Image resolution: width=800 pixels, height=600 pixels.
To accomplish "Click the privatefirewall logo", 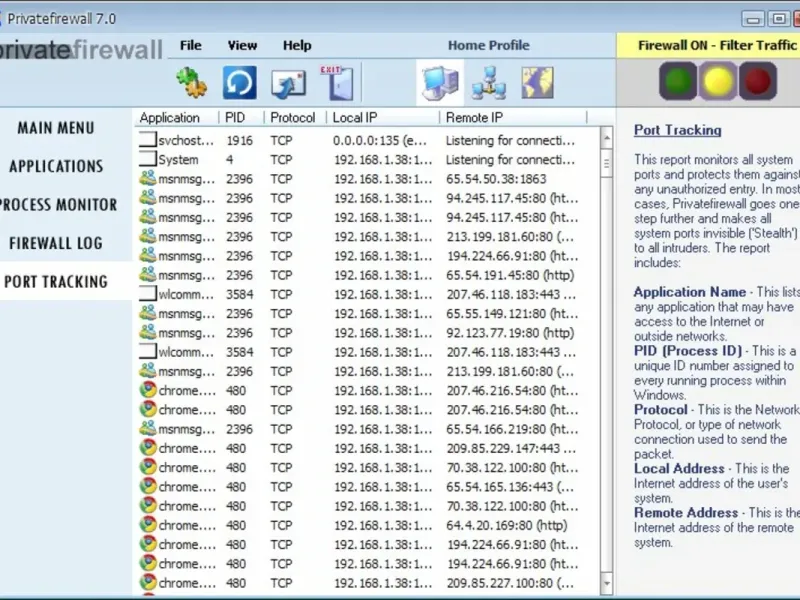I will tap(81, 49).
